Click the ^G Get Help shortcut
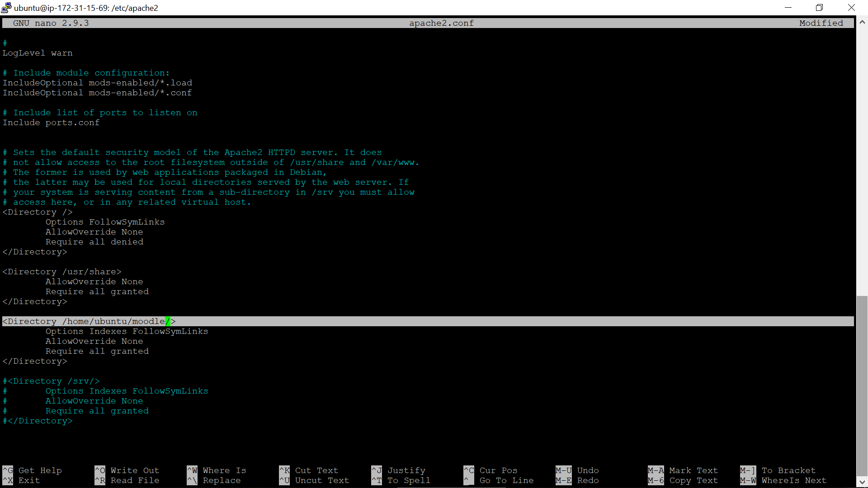This screenshot has height=488, width=868. pos(32,470)
